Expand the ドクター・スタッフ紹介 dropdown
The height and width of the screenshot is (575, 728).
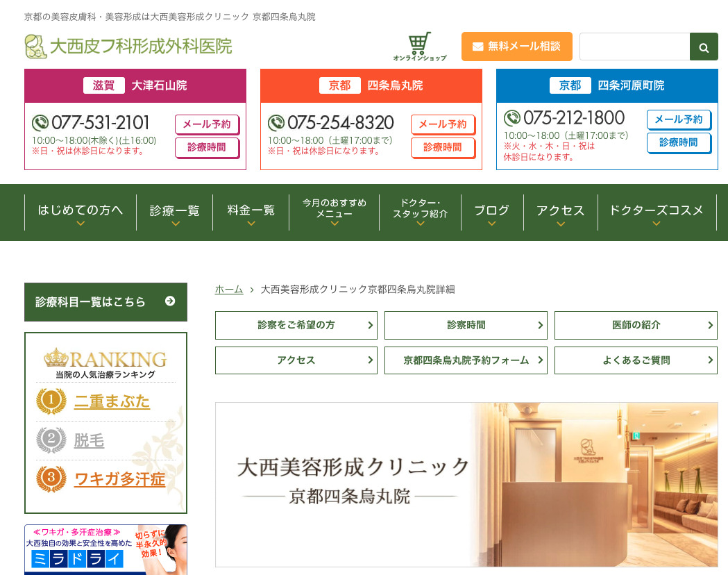420,210
